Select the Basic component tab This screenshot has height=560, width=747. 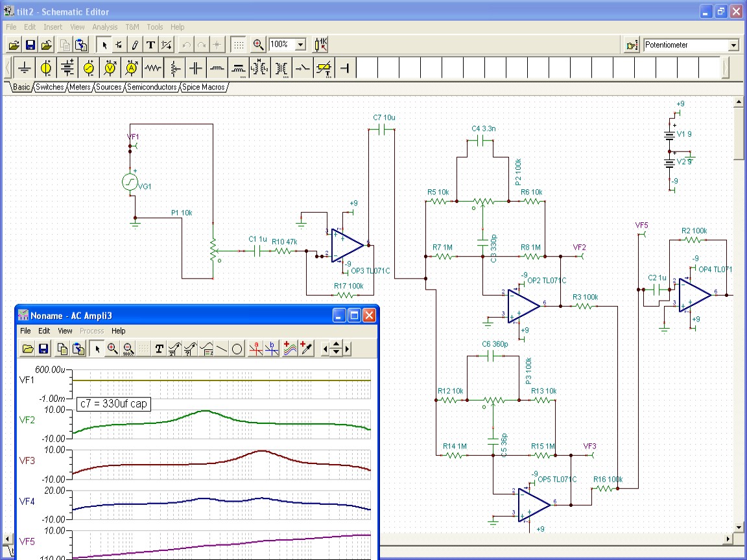point(21,87)
